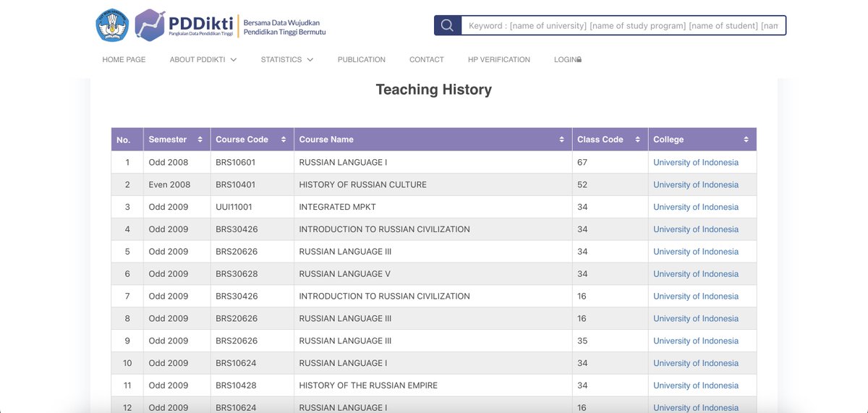Open University of Indonesia link for Integrated MPKT
This screenshot has height=413, width=868.
point(696,207)
